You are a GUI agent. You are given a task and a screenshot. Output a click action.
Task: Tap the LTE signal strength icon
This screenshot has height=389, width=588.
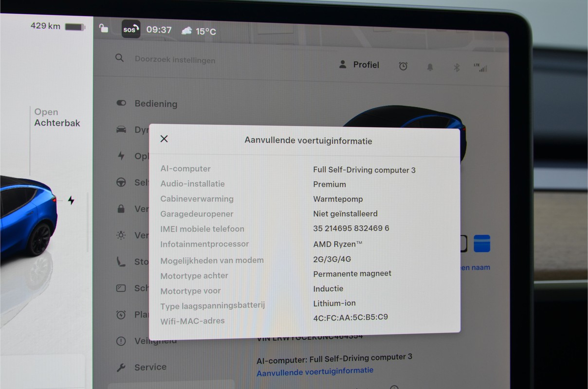[x=480, y=68]
